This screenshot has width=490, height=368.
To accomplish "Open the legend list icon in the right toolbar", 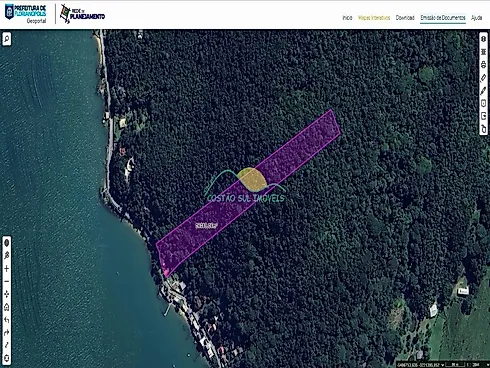I will click(x=483, y=52).
